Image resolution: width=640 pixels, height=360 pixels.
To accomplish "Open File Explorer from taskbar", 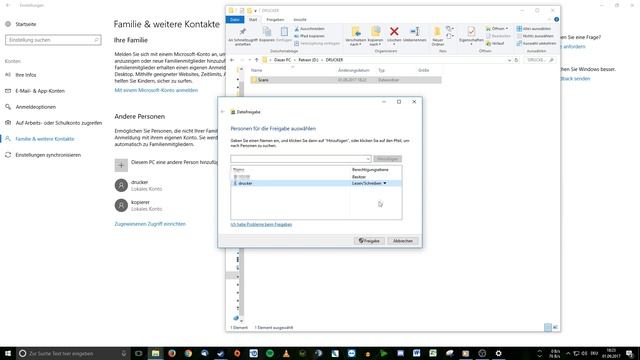I will [x=155, y=353].
